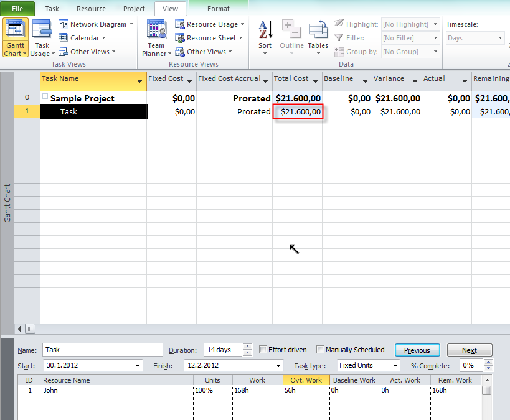Toggle the Manually Scheduled checkbox

(x=321, y=350)
